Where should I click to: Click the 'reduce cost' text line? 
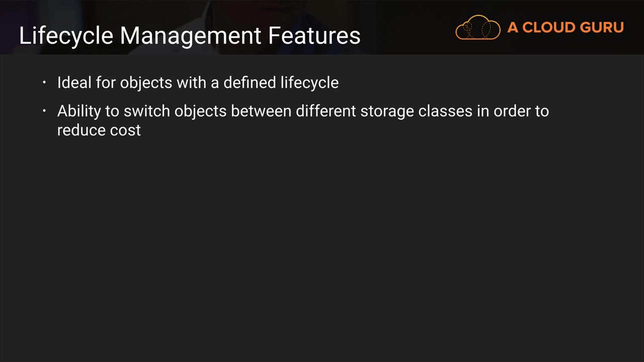pyautogui.click(x=99, y=130)
